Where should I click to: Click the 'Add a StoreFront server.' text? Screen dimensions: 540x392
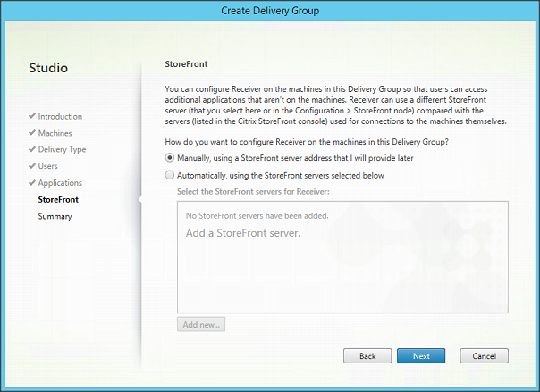(243, 233)
